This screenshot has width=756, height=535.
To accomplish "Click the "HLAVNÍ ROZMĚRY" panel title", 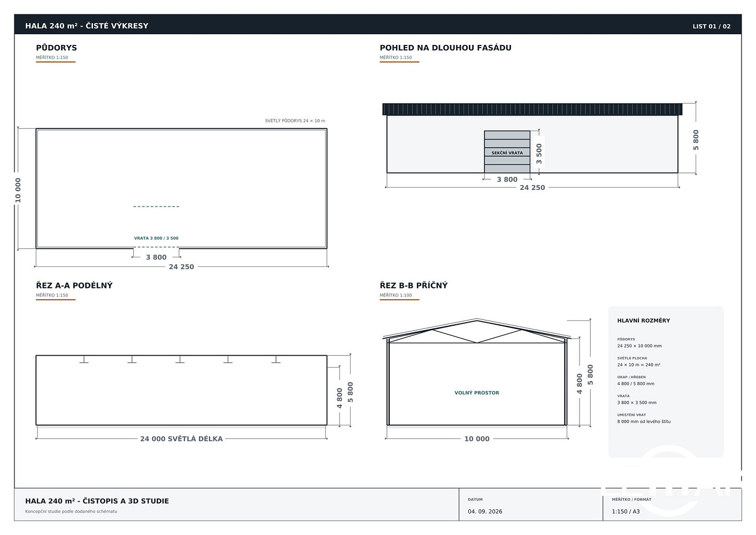I will 643,320.
